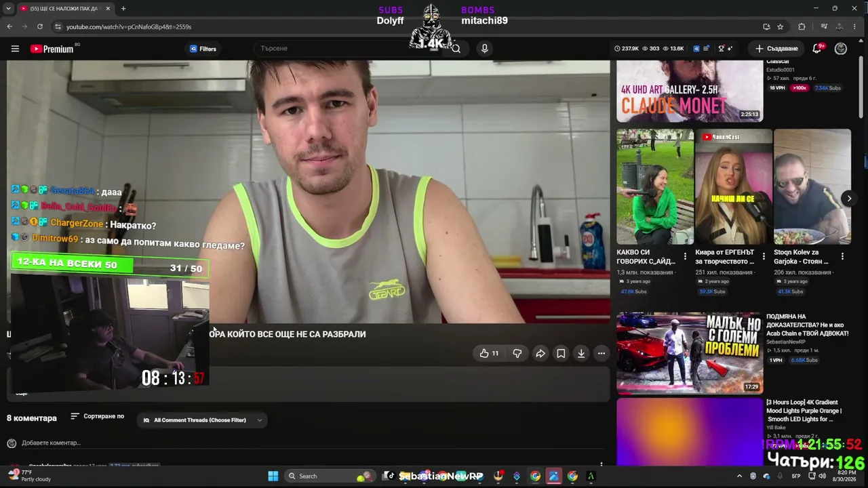The height and width of the screenshot is (488, 868).
Task: Show next shorts with right arrow
Action: point(849,198)
